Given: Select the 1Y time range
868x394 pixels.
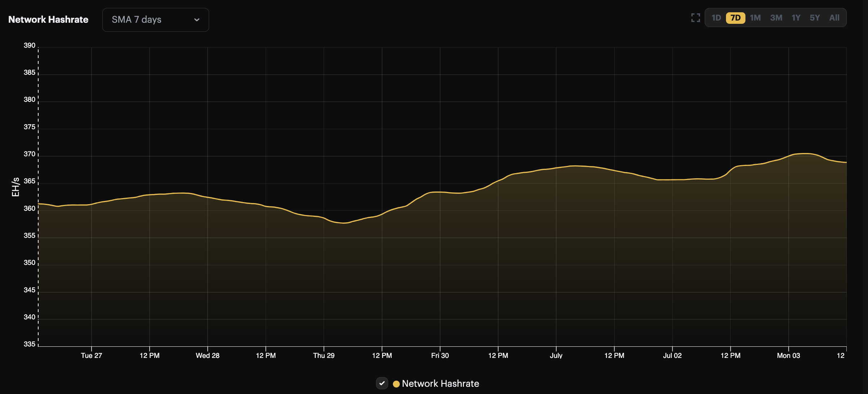Looking at the screenshot, I should pyautogui.click(x=796, y=17).
